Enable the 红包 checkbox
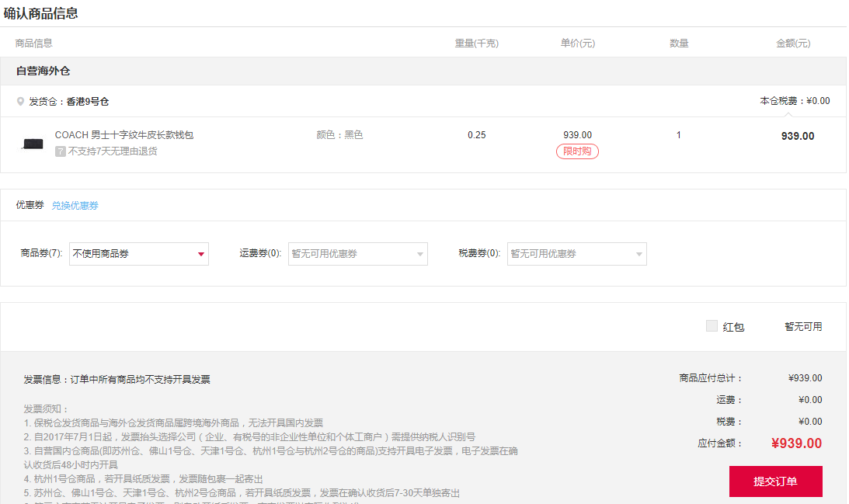This screenshot has height=504, width=849. click(712, 325)
